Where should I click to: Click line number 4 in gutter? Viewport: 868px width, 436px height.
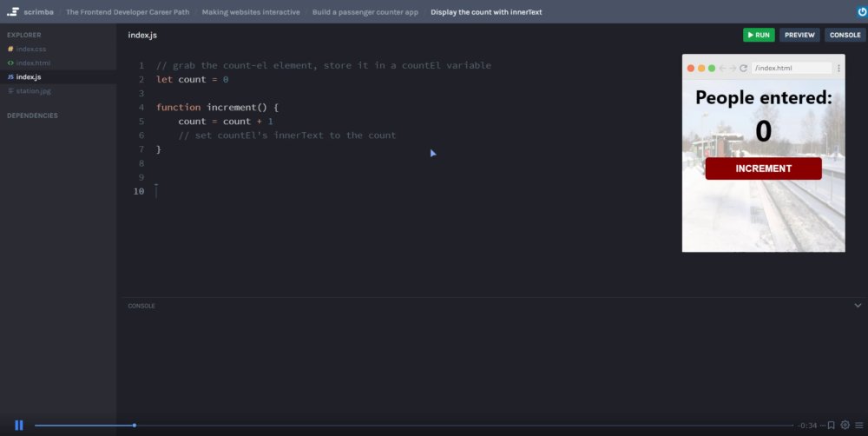tap(141, 107)
